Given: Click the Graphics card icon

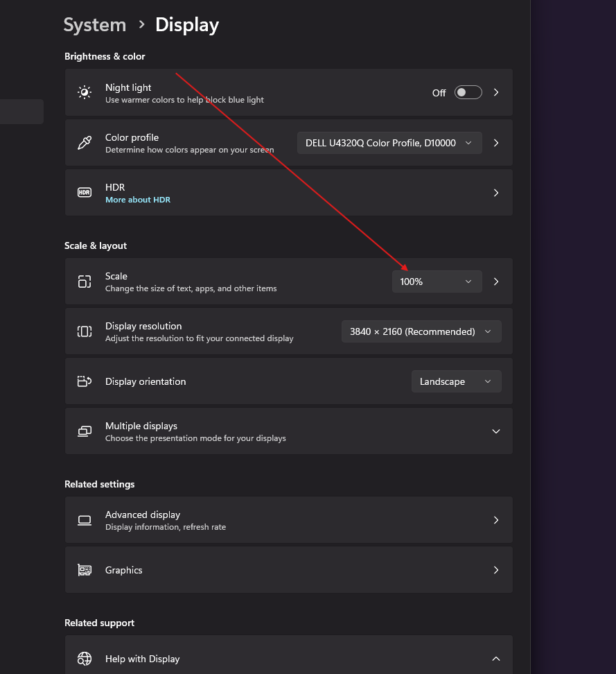Looking at the screenshot, I should point(84,569).
